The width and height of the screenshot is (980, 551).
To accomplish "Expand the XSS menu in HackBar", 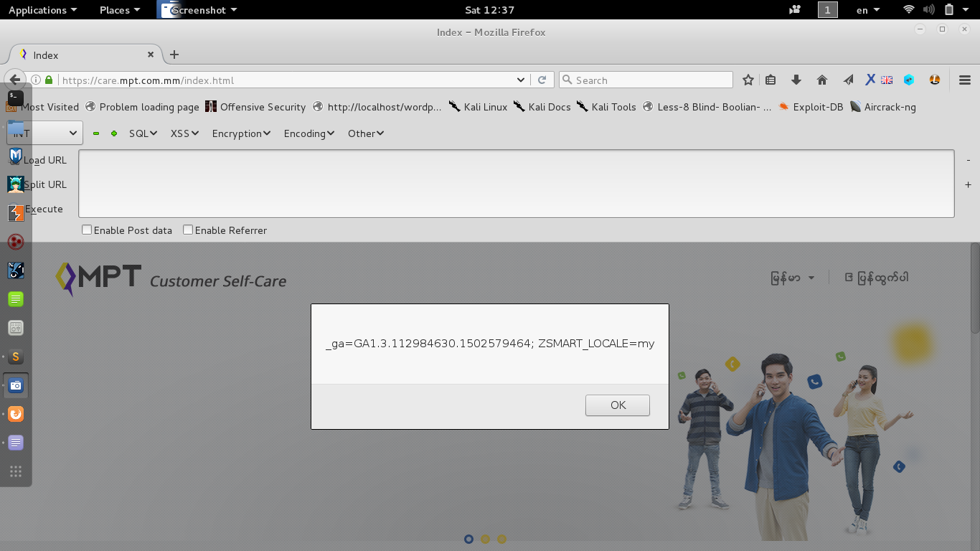I will pos(184,133).
